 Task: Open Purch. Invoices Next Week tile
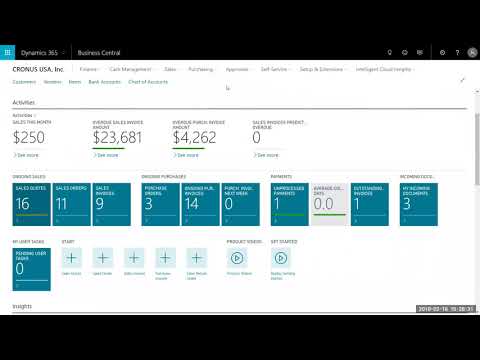(241, 204)
